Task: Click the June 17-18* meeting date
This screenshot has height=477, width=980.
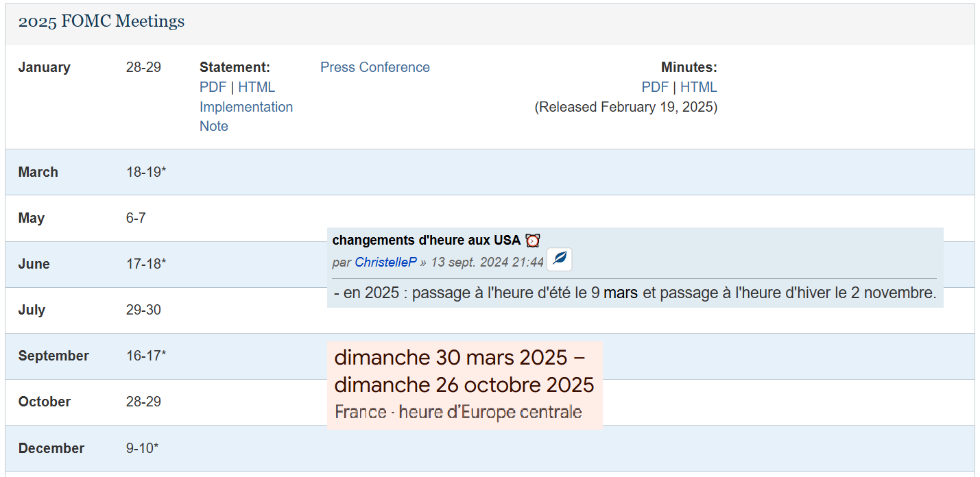Action: (x=146, y=264)
